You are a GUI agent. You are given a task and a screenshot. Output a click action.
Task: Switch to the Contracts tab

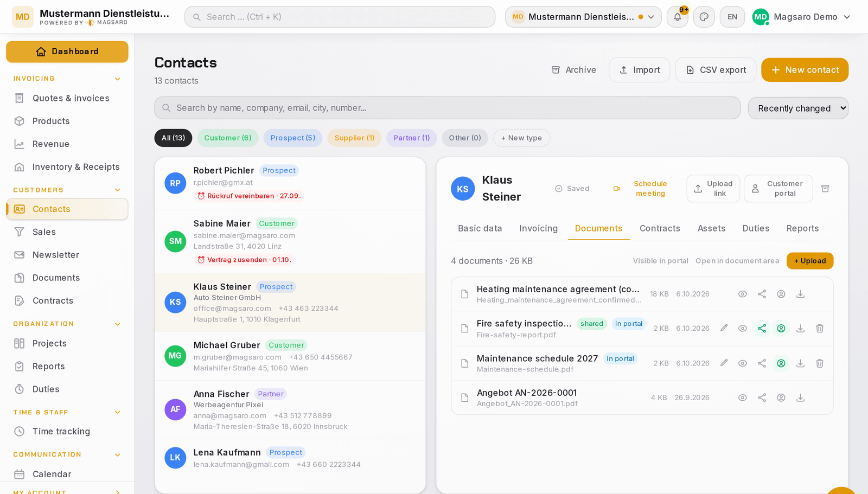(x=660, y=228)
